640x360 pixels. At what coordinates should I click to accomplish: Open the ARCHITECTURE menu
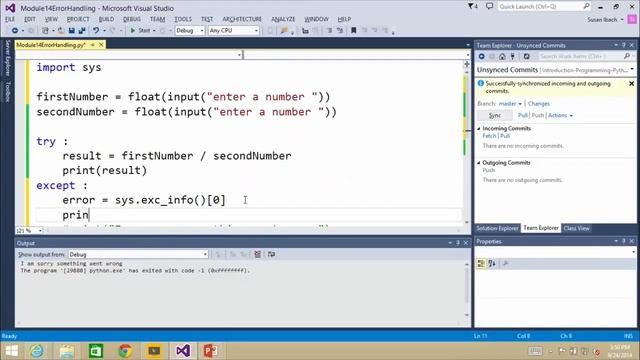(242, 19)
